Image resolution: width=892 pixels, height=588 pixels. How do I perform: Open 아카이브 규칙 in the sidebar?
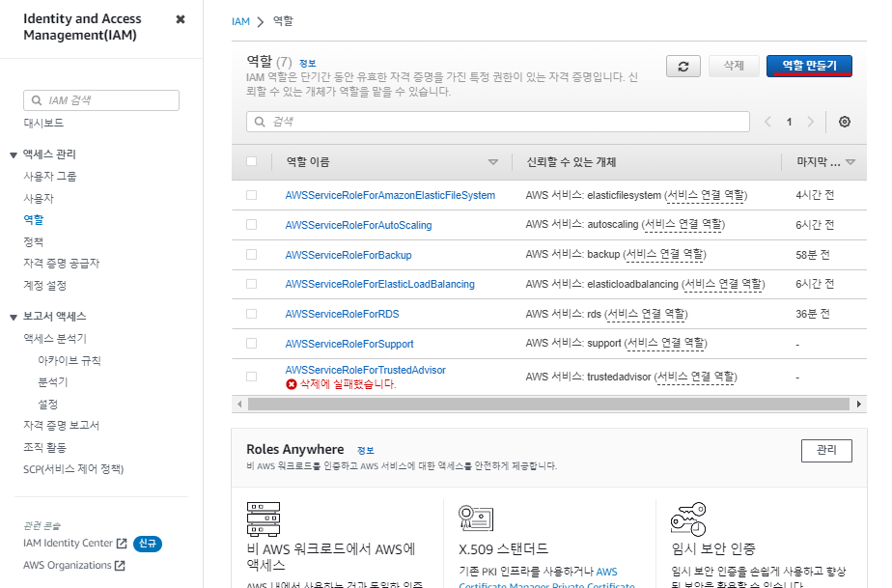(70, 360)
